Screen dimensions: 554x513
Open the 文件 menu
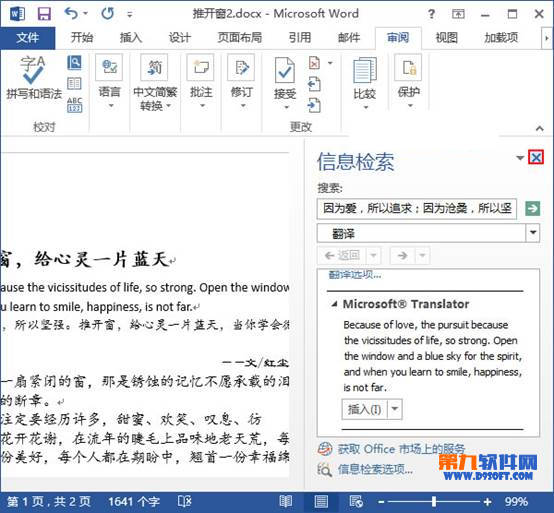pyautogui.click(x=28, y=38)
